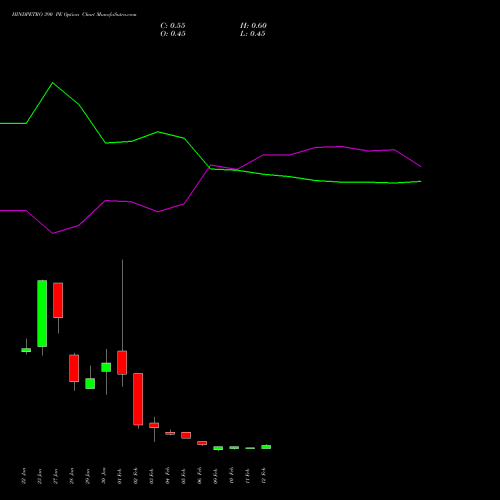Click the 27 Jan date label
The width and height of the screenshot is (500, 500).
55,476
